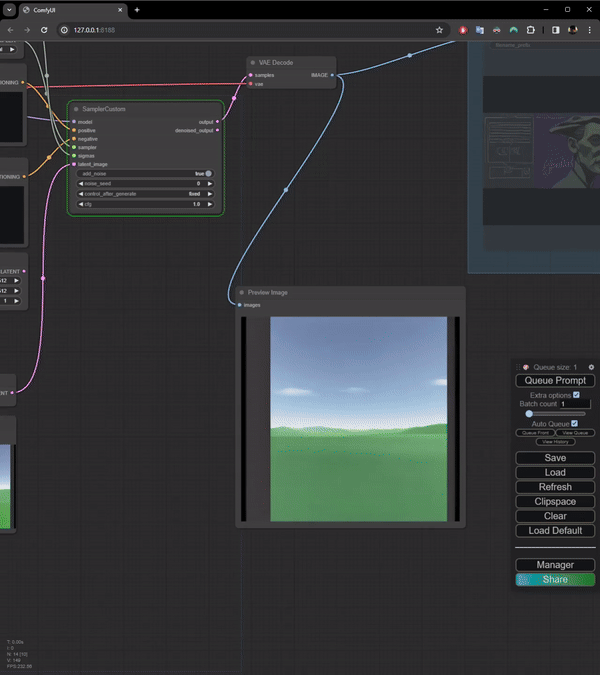The height and width of the screenshot is (675, 600).
Task: Click the negative input socket on SamplerCustom
Action: [74, 139]
